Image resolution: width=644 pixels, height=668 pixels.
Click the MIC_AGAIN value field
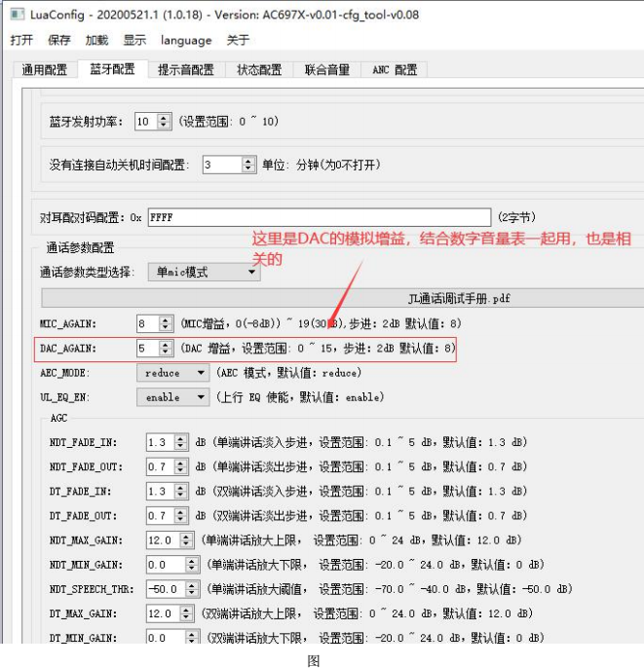[x=148, y=323]
